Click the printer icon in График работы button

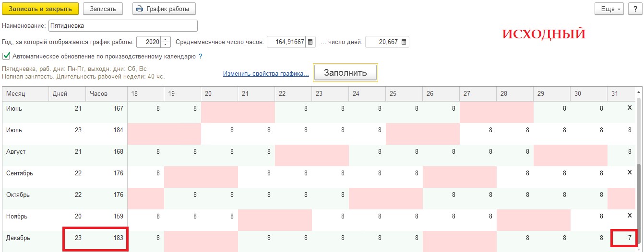pos(140,9)
